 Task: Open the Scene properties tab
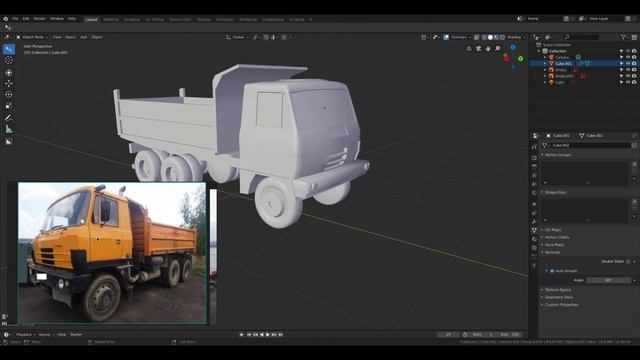[534, 184]
